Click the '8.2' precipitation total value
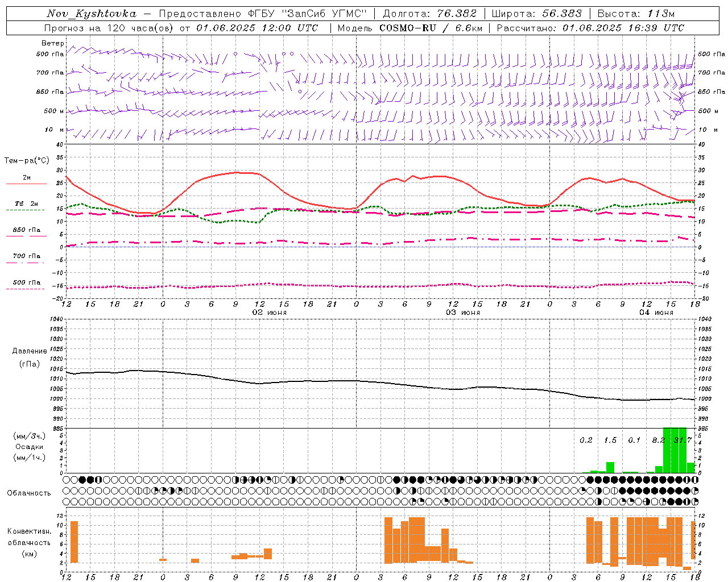Viewport: 728px width, 582px height. tap(659, 440)
